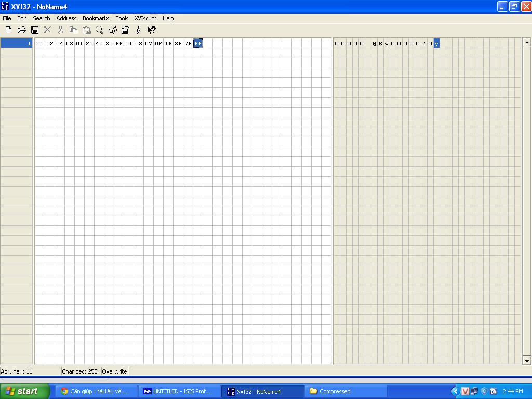Expand hidden tray icons with the arrow
532x399 pixels.
click(x=455, y=391)
